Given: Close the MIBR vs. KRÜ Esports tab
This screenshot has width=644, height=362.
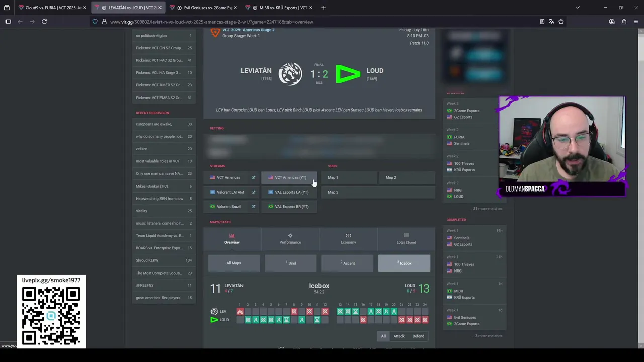Looking at the screenshot, I should pyautogui.click(x=311, y=8).
